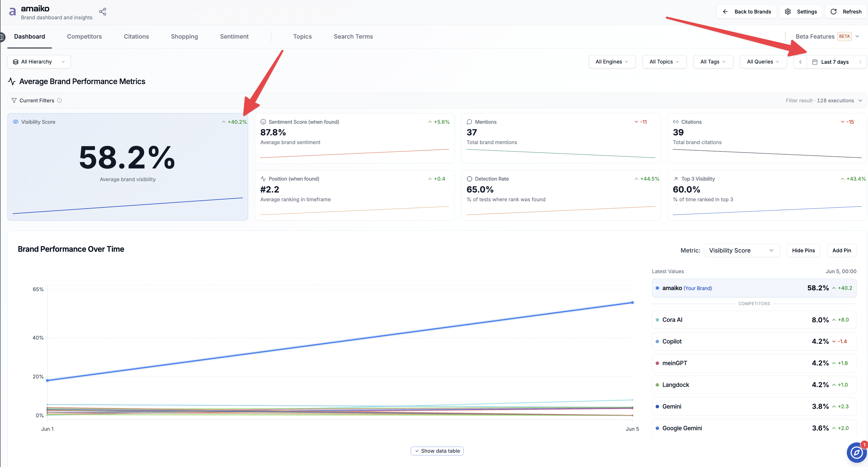This screenshot has height=467, width=868.
Task: Switch to the Sentiment tab
Action: 234,36
